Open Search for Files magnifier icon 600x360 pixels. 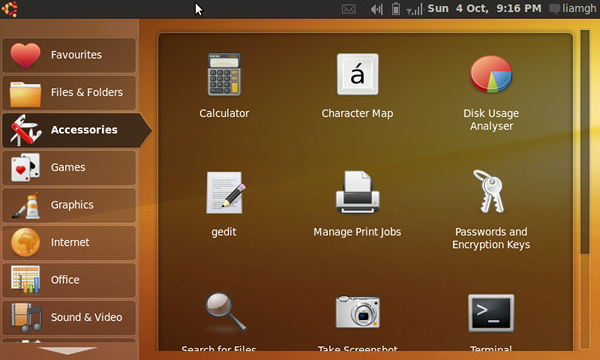pyautogui.click(x=225, y=312)
